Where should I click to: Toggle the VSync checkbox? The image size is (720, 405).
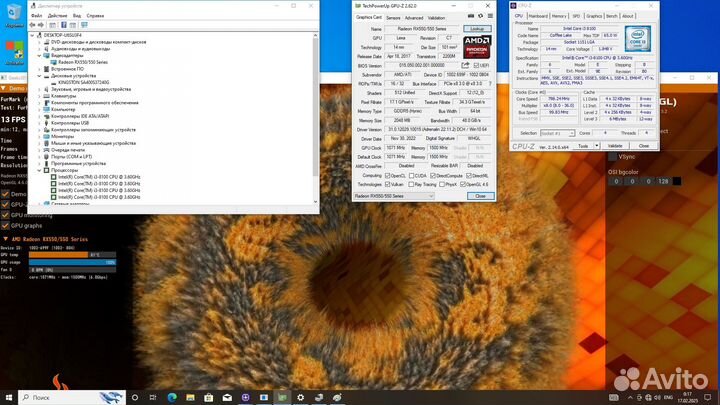click(x=611, y=157)
